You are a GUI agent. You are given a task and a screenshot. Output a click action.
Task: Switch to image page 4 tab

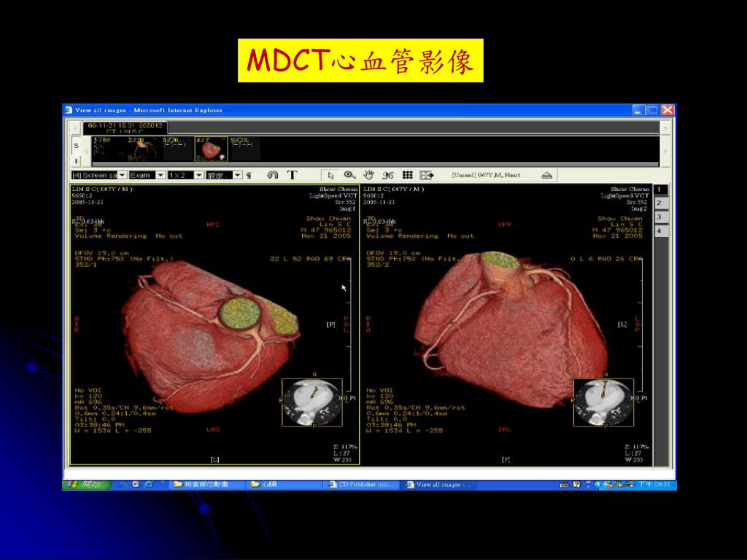click(x=659, y=231)
